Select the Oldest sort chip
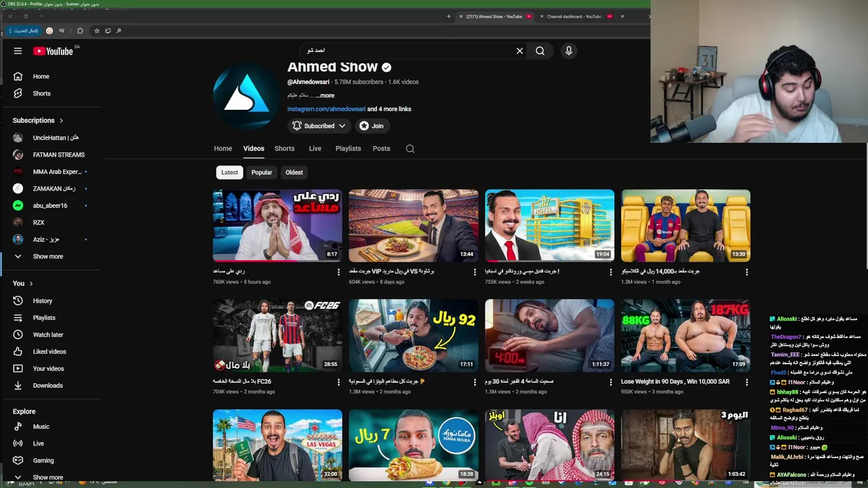This screenshot has width=868, height=488. pyautogui.click(x=294, y=172)
